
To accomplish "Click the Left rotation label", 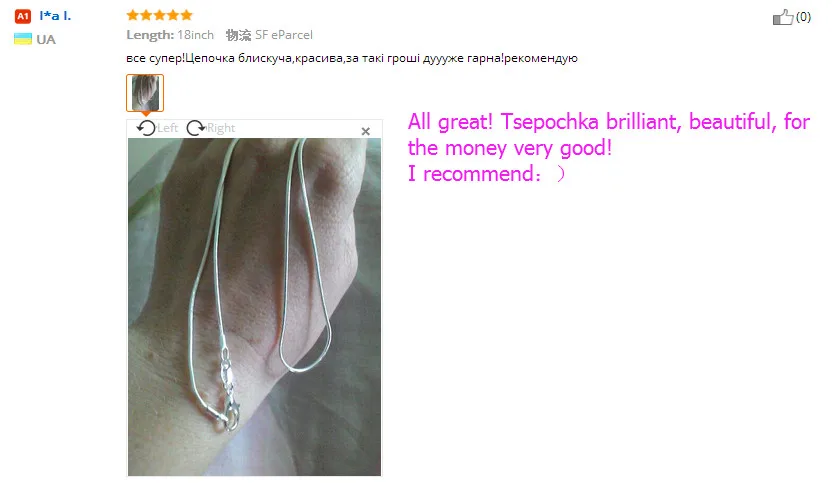I will [x=167, y=128].
